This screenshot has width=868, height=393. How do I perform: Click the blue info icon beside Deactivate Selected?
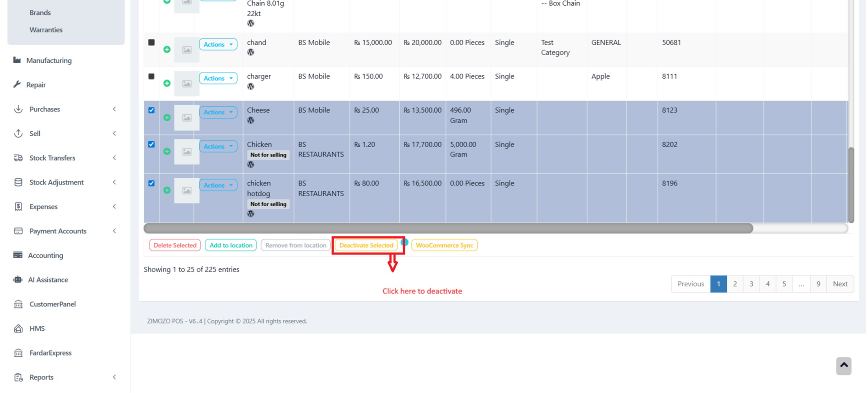(404, 242)
